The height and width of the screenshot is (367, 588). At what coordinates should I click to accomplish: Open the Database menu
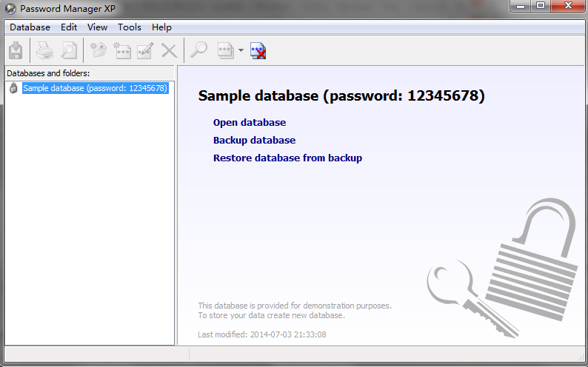pos(30,27)
